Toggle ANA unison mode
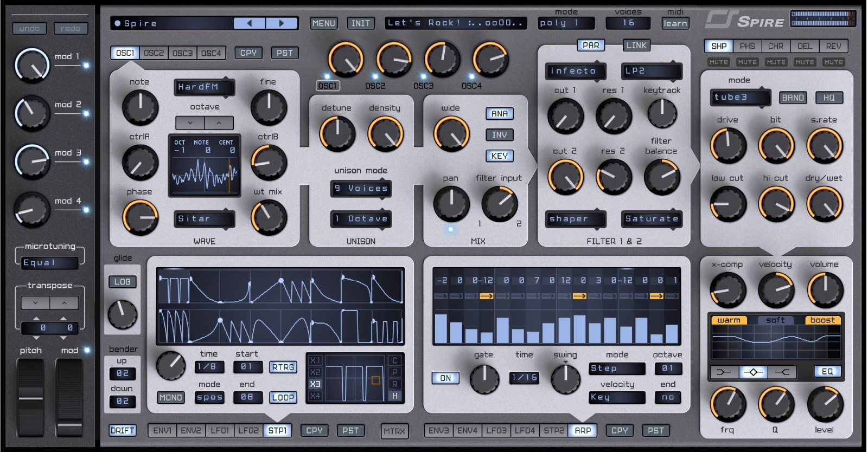 (x=500, y=114)
